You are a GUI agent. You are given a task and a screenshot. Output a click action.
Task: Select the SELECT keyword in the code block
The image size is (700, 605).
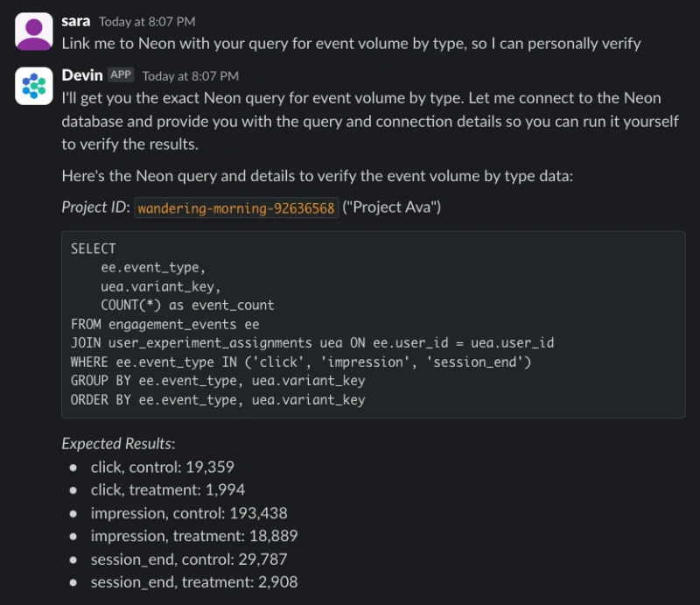coord(94,249)
